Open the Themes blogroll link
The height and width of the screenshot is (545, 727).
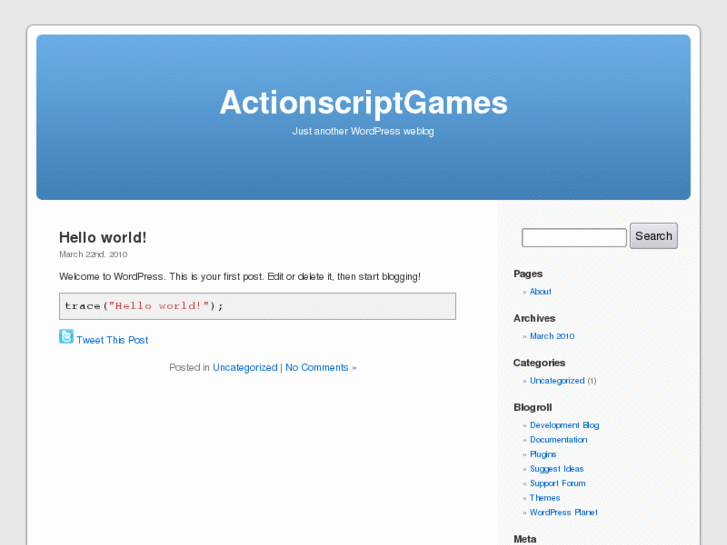[x=545, y=498]
